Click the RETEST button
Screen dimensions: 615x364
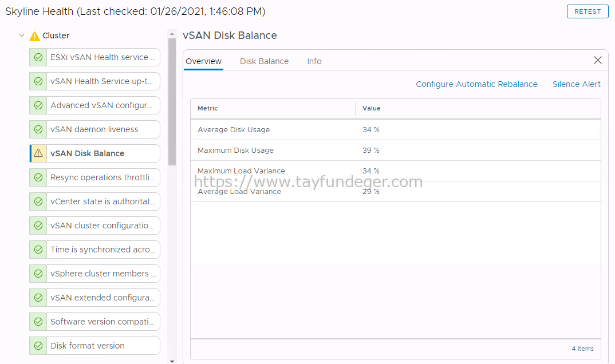coord(588,11)
